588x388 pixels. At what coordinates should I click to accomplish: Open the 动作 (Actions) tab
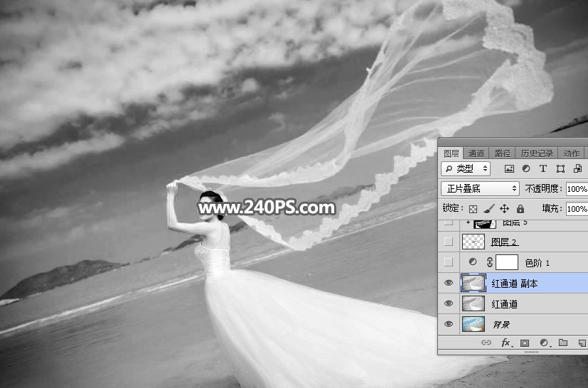pos(571,153)
